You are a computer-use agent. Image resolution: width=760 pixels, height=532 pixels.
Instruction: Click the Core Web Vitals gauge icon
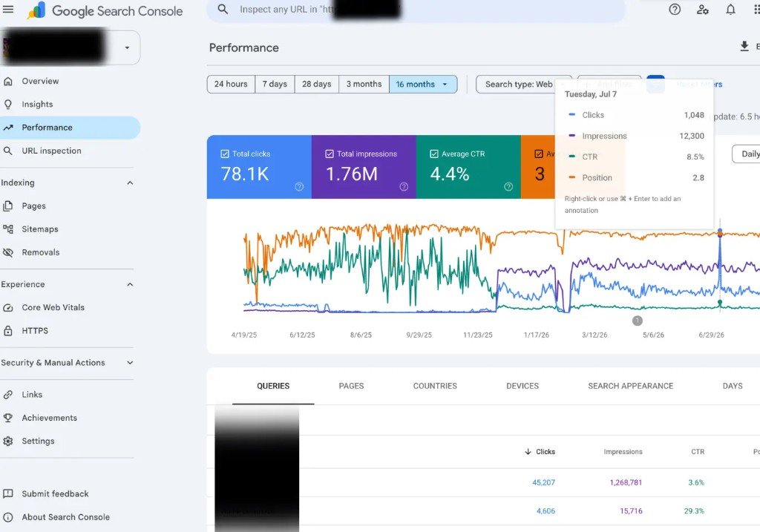[8, 308]
